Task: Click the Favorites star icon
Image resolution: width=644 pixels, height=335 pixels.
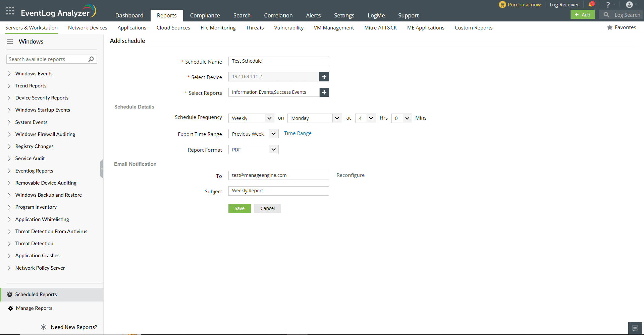Action: [x=610, y=27]
